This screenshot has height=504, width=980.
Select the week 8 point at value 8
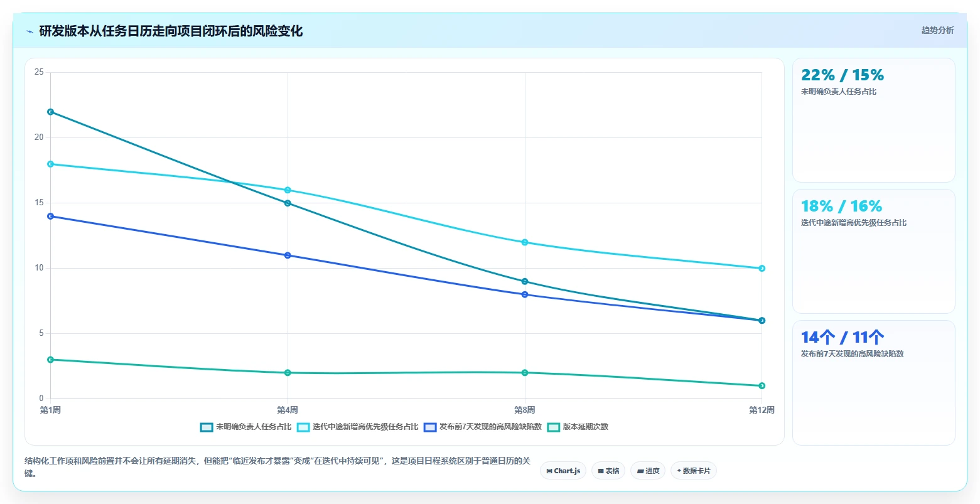click(x=525, y=294)
